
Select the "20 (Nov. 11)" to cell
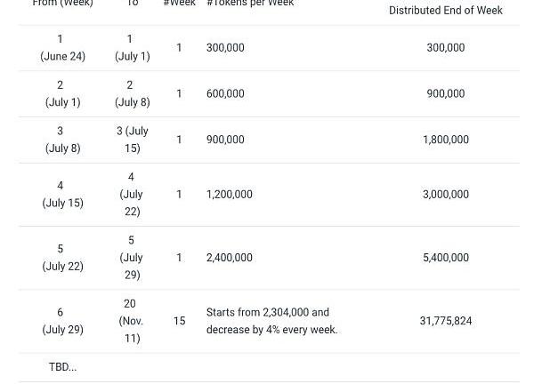(131, 321)
